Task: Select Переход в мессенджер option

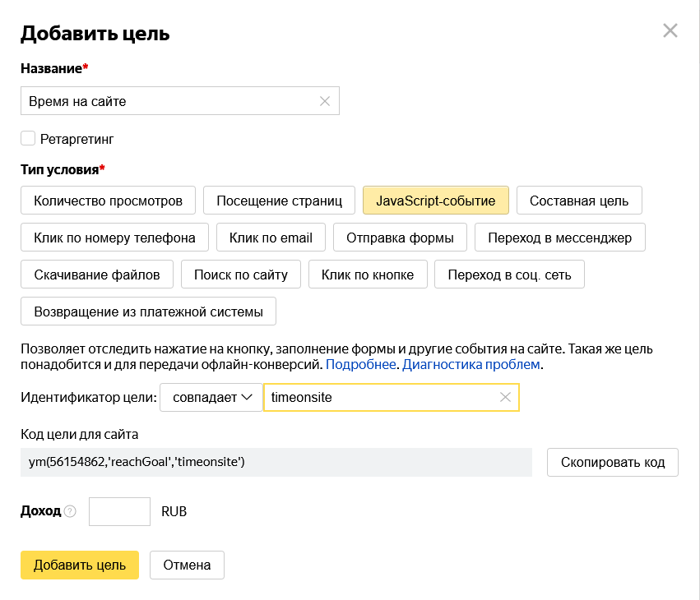Action: (559, 238)
